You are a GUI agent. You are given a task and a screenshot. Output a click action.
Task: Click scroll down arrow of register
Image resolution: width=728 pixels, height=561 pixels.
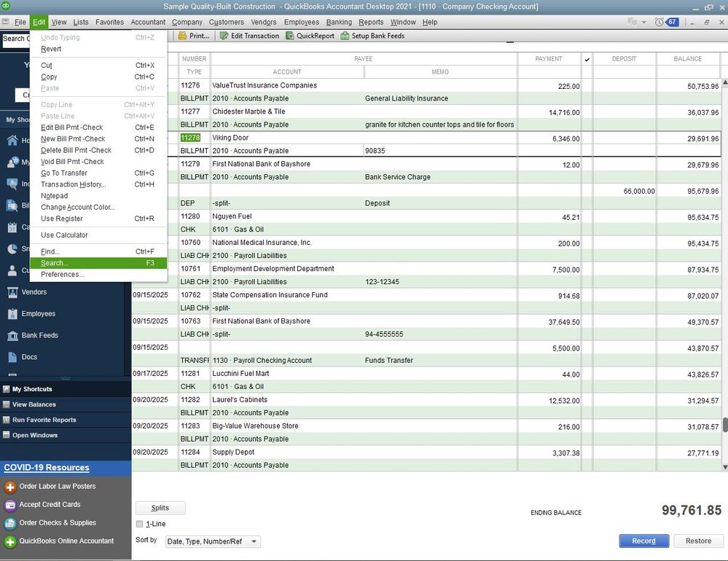(725, 467)
